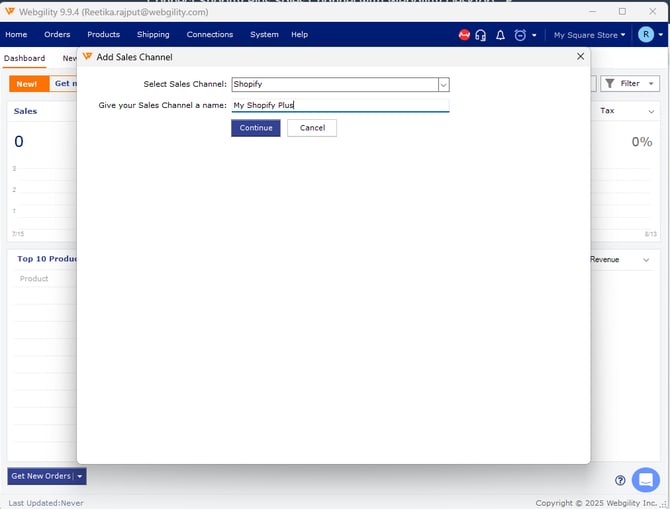Switch to the Dashboard tab
Screen dimensions: 670x509
pyautogui.click(x=24, y=58)
